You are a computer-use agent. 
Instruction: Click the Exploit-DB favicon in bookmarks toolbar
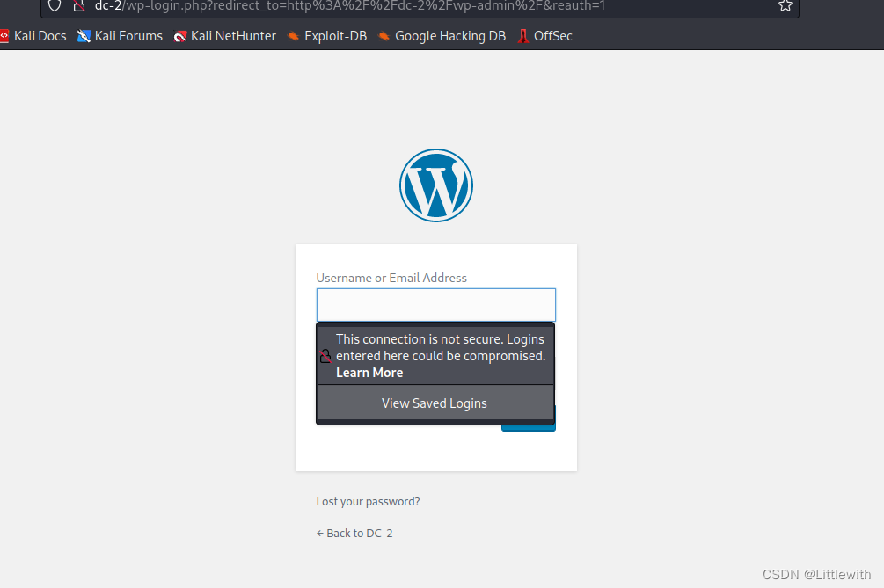tap(292, 36)
